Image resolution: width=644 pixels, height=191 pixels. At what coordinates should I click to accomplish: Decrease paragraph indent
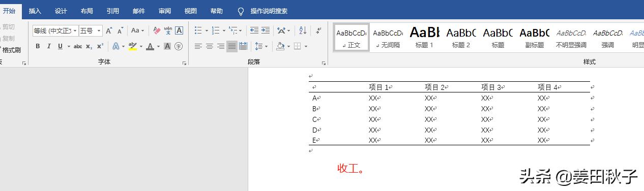[x=254, y=30]
